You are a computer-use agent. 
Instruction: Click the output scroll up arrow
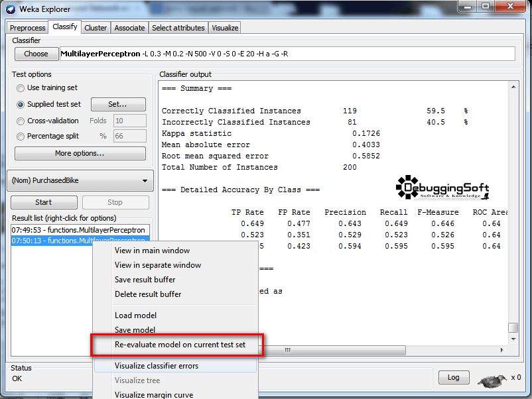tap(513, 87)
